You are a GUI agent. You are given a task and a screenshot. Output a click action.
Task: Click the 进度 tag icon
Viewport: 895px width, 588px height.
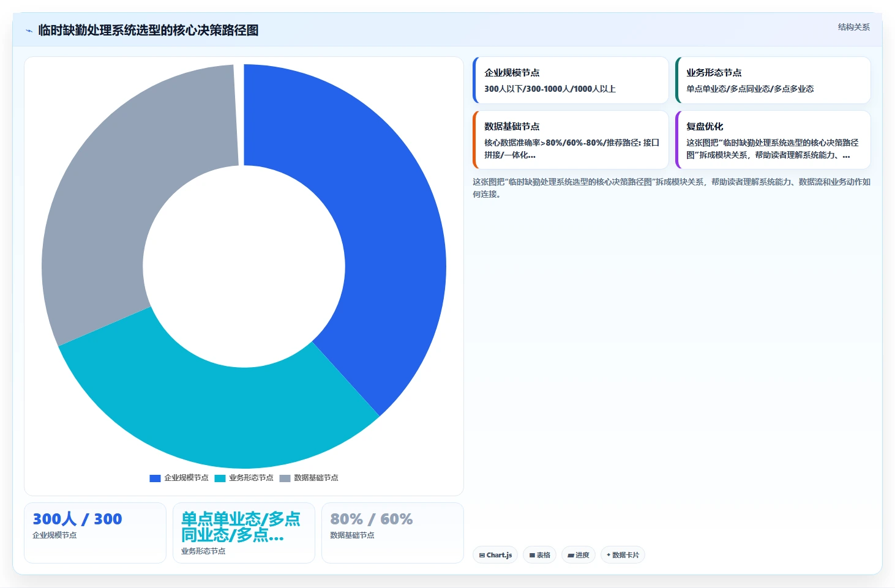point(571,556)
